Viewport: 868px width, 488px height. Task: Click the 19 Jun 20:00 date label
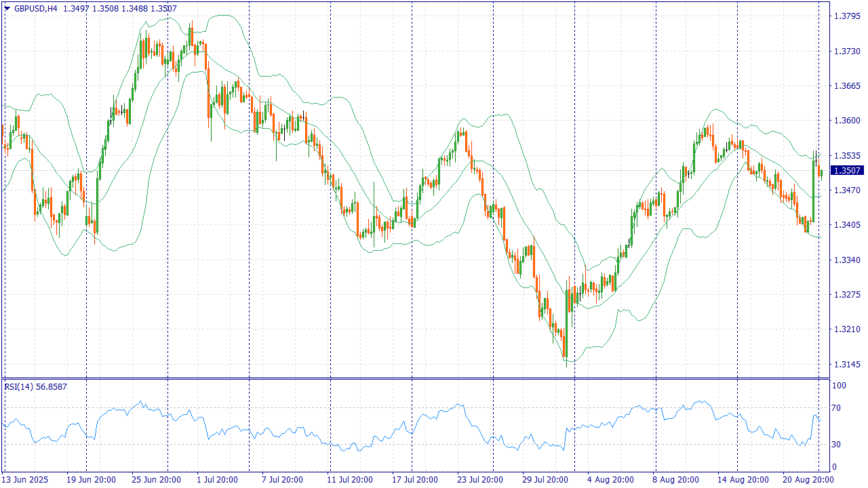pyautogui.click(x=90, y=480)
